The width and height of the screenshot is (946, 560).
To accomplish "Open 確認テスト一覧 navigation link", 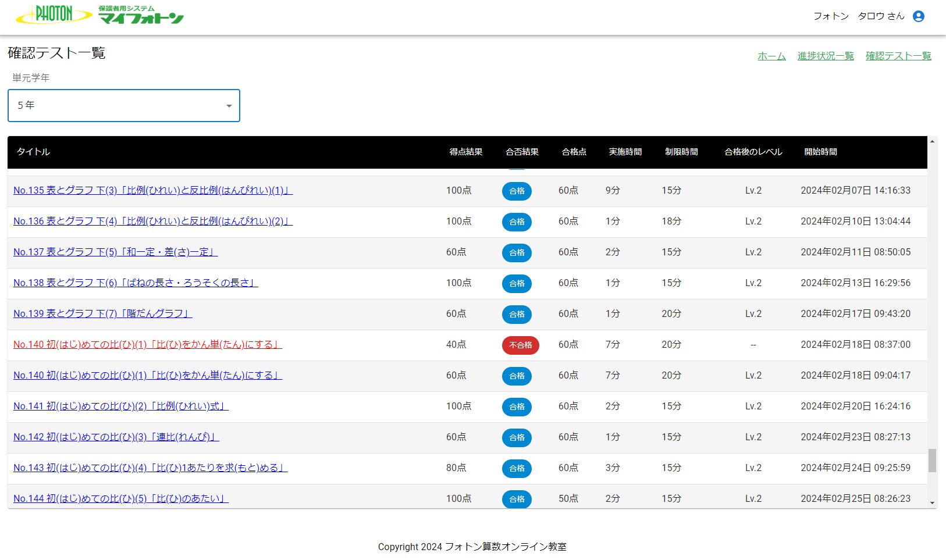I will pos(898,56).
